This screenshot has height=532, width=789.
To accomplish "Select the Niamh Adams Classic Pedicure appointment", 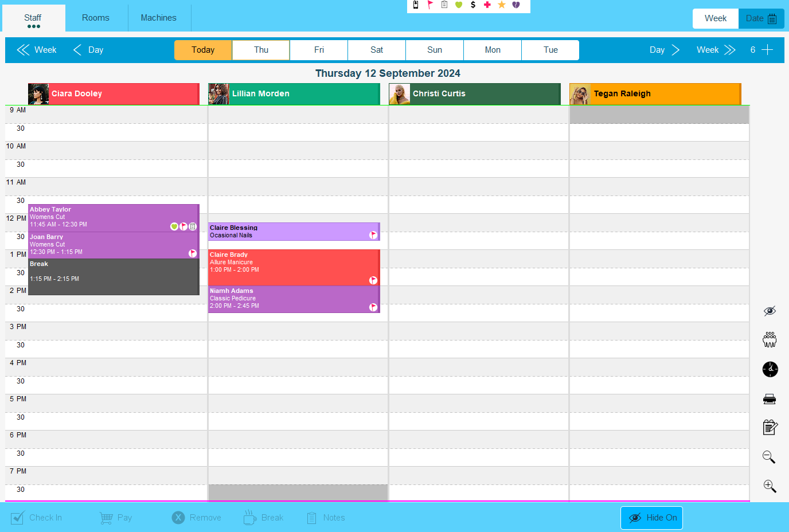I will 294,299.
